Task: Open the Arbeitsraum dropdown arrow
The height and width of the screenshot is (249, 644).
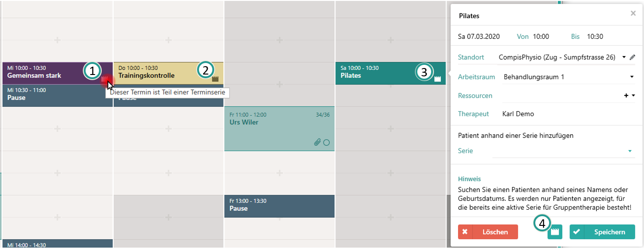Action: coord(632,77)
